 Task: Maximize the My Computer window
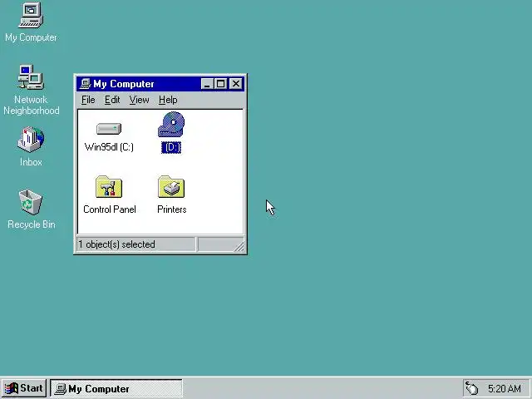(x=220, y=84)
